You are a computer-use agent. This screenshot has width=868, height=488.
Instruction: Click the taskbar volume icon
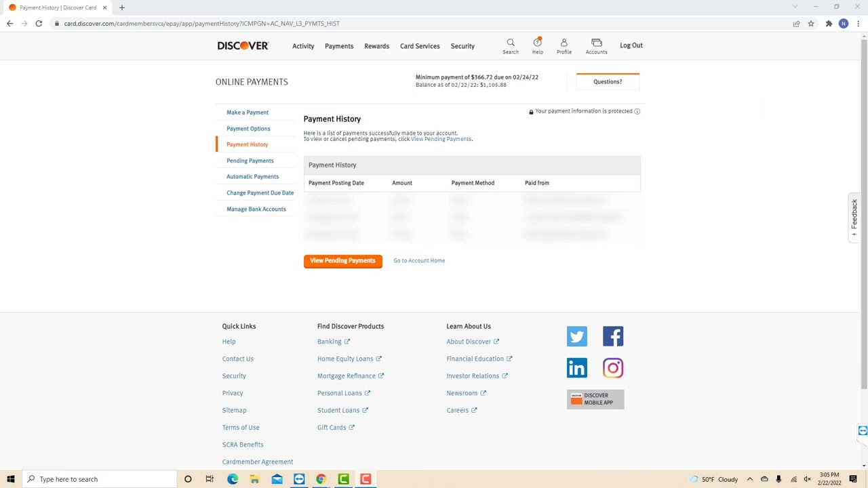(807, 479)
